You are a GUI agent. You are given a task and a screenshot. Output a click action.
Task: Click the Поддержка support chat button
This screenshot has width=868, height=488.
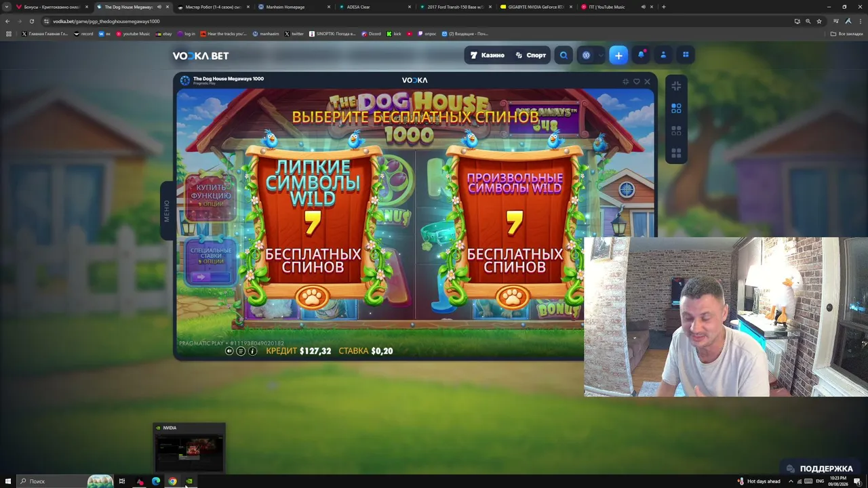(x=819, y=468)
